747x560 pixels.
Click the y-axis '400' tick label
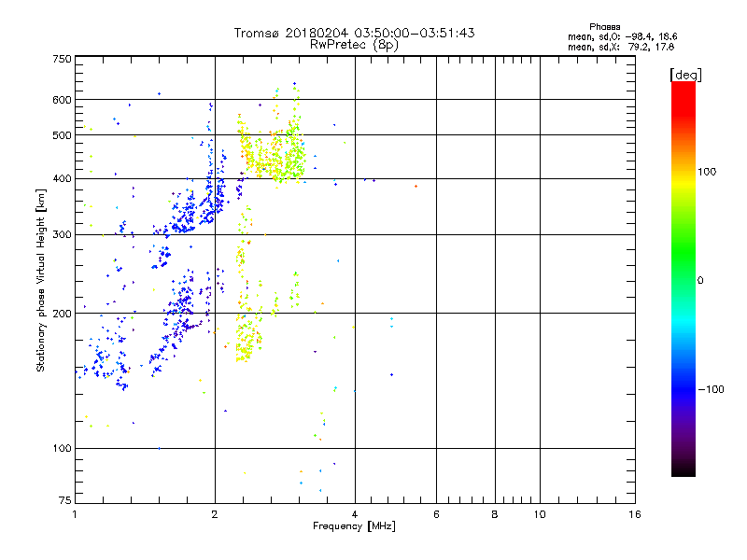point(63,179)
